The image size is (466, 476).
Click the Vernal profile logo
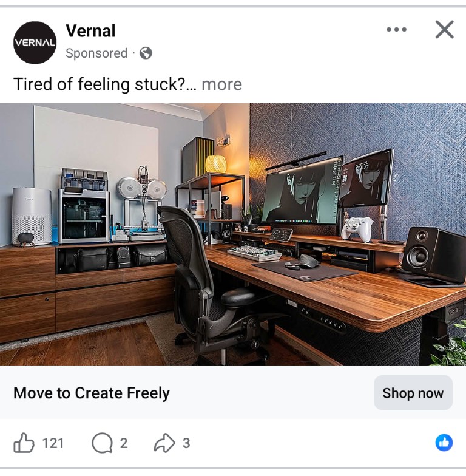point(35,42)
